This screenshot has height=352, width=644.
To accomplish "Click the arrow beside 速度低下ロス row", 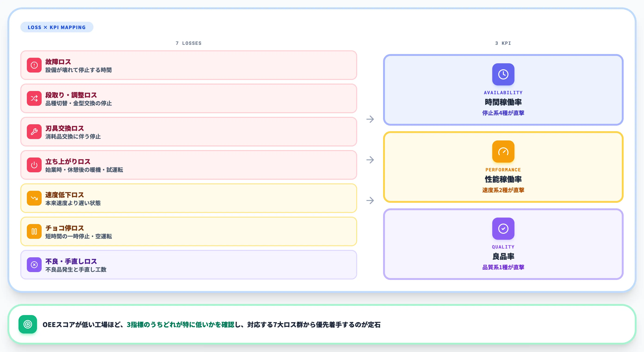I will (370, 200).
